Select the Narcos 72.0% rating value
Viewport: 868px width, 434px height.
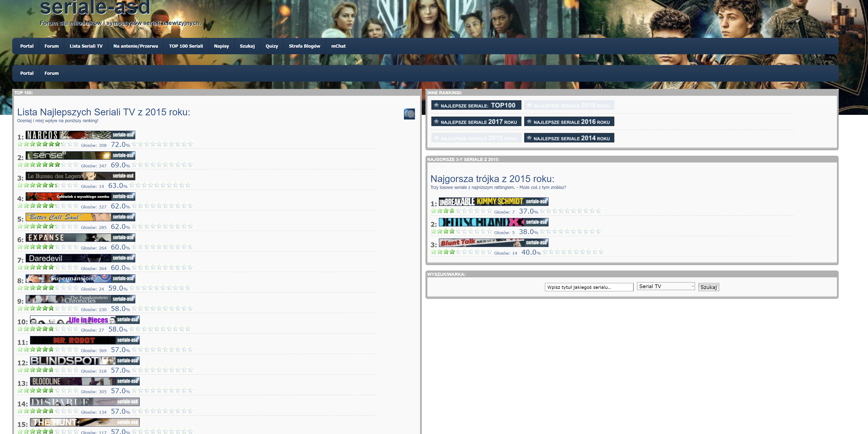(120, 145)
